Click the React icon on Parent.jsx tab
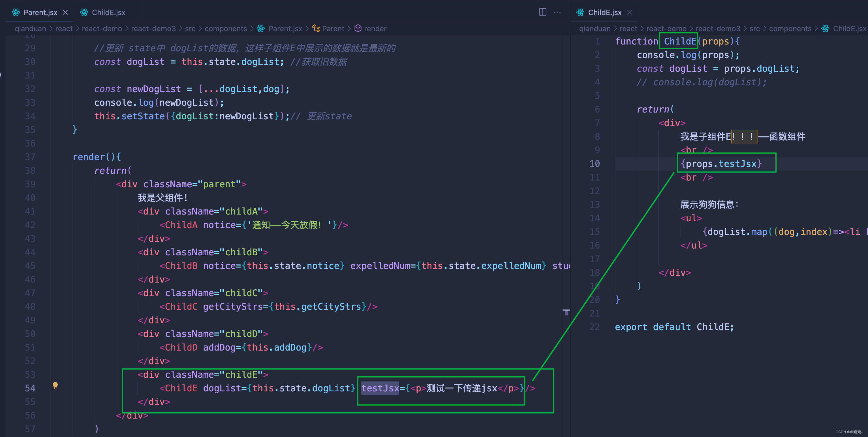Screen dimensions: 868x437 tap(16, 12)
